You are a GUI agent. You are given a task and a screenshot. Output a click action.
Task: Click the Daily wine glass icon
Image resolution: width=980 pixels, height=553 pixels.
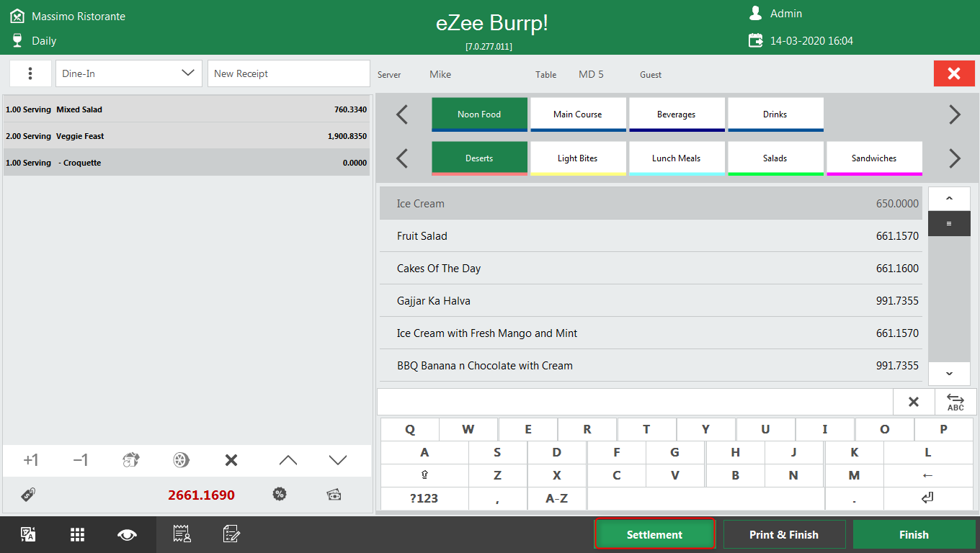point(17,40)
